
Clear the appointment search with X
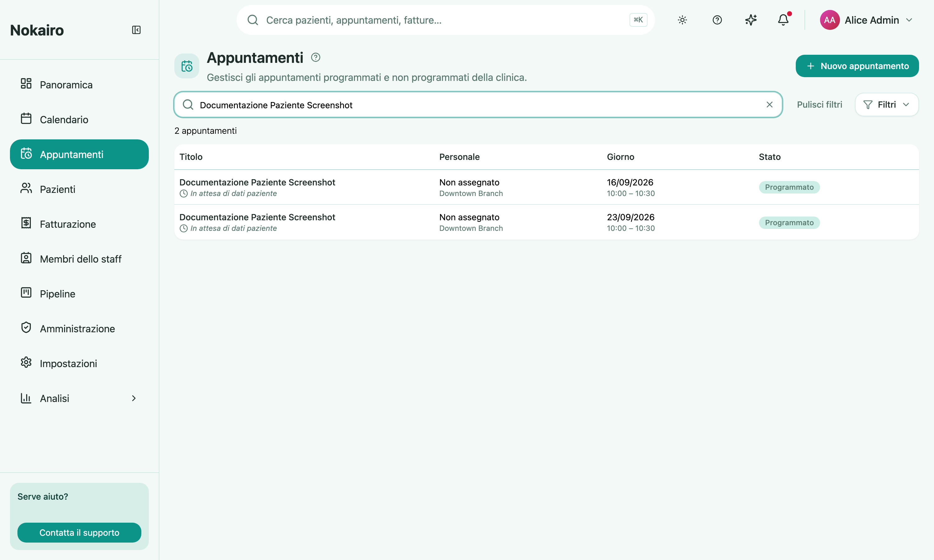pyautogui.click(x=769, y=105)
